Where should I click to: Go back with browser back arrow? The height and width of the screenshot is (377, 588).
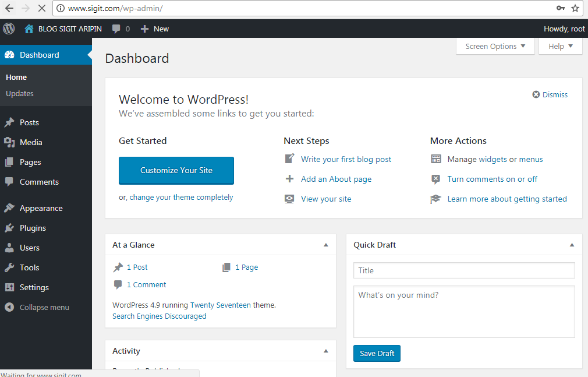click(9, 8)
